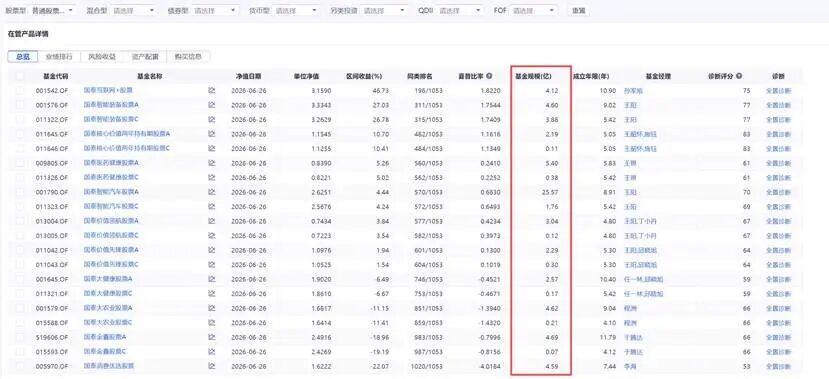Click the chart icon in row 519606.OF
This screenshot has width=829, height=379.
pyautogui.click(x=212, y=337)
